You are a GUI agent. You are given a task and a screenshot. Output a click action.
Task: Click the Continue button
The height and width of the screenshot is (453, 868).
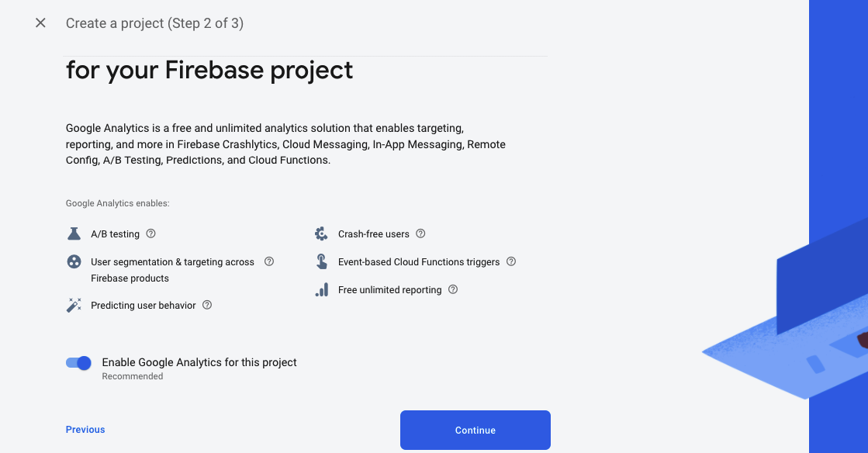pos(475,431)
